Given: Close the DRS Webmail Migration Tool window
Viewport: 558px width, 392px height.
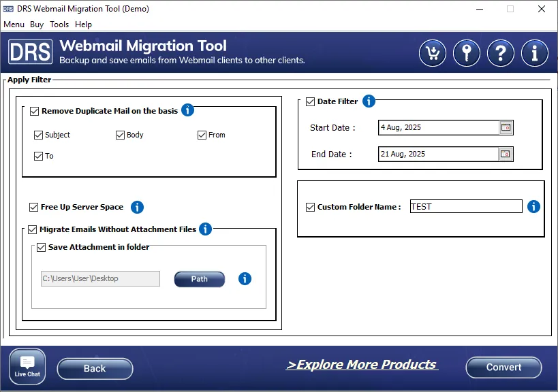Looking at the screenshot, I should click(541, 9).
